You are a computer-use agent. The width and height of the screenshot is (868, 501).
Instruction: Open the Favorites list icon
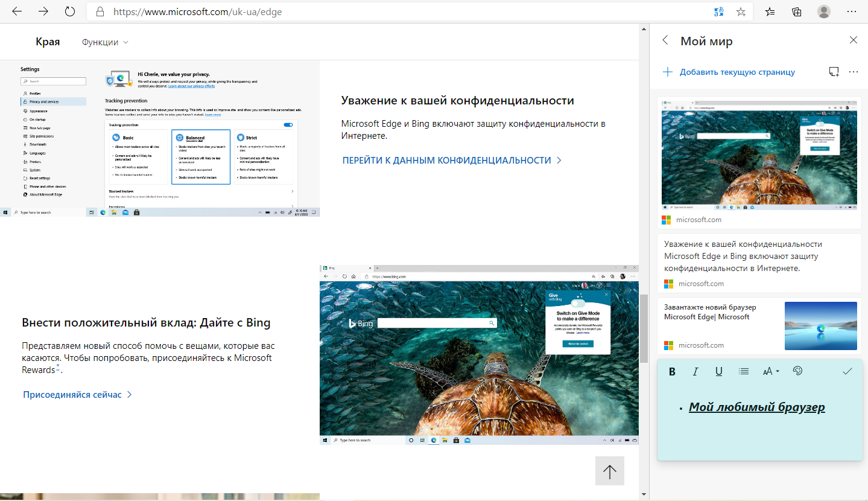click(x=770, y=11)
